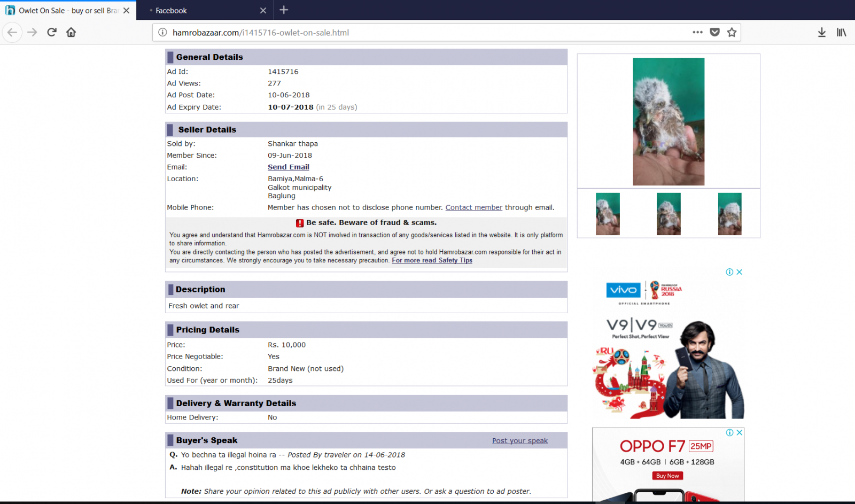Close the Owlet On Sale tab
855x504 pixels.
(126, 10)
